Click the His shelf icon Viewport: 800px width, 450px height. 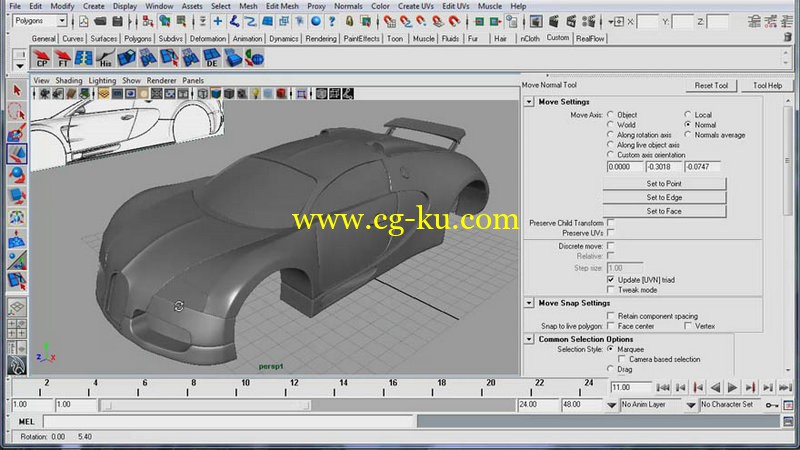coord(105,58)
